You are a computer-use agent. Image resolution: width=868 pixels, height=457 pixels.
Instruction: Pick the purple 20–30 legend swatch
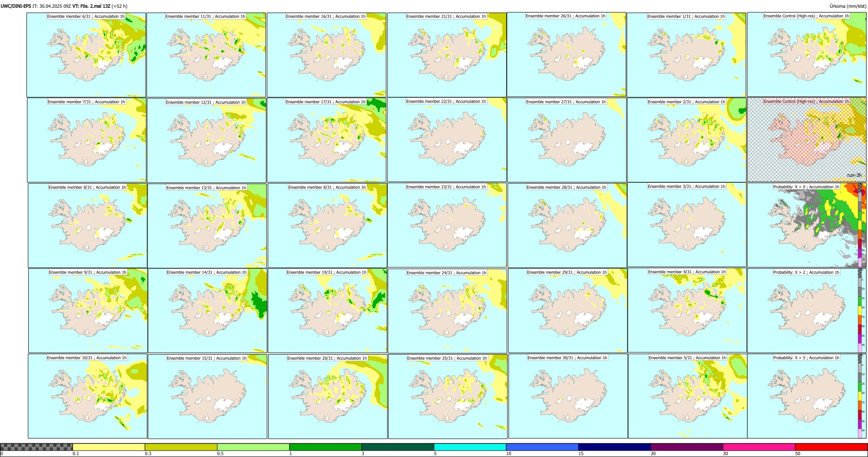tap(687, 447)
